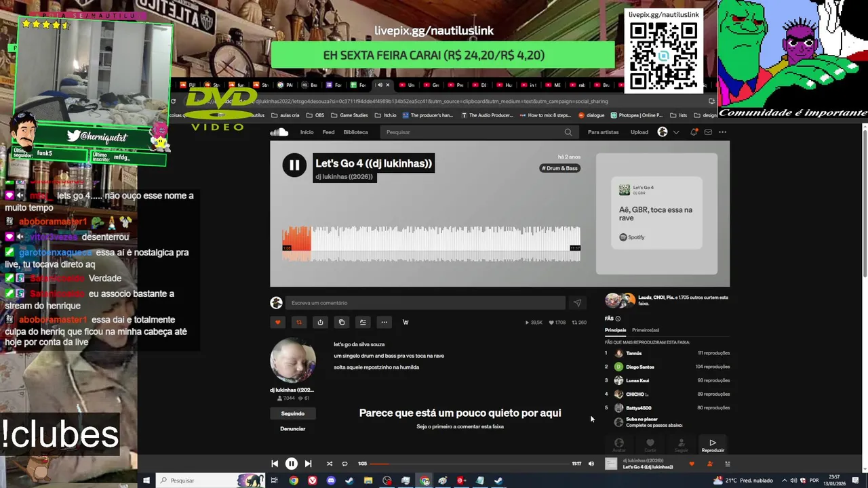Click the FÃS info circle icon
Viewport: 868px width, 488px height.
tap(618, 319)
